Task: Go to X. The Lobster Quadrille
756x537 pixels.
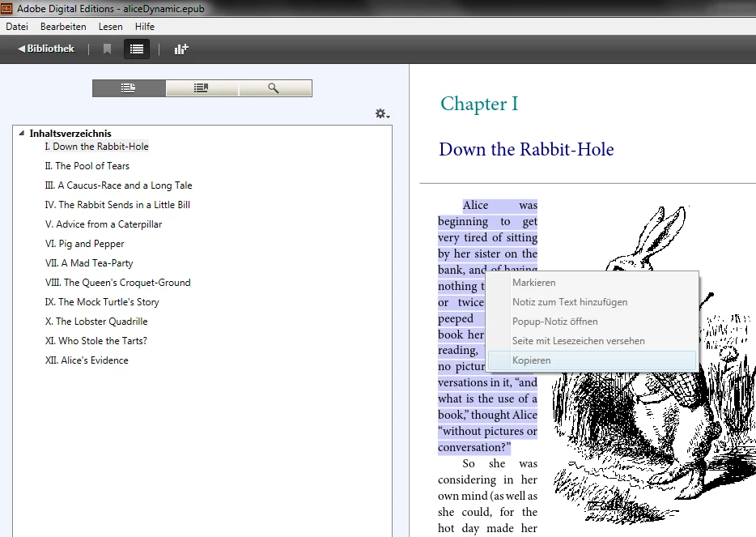Action: tap(96, 322)
